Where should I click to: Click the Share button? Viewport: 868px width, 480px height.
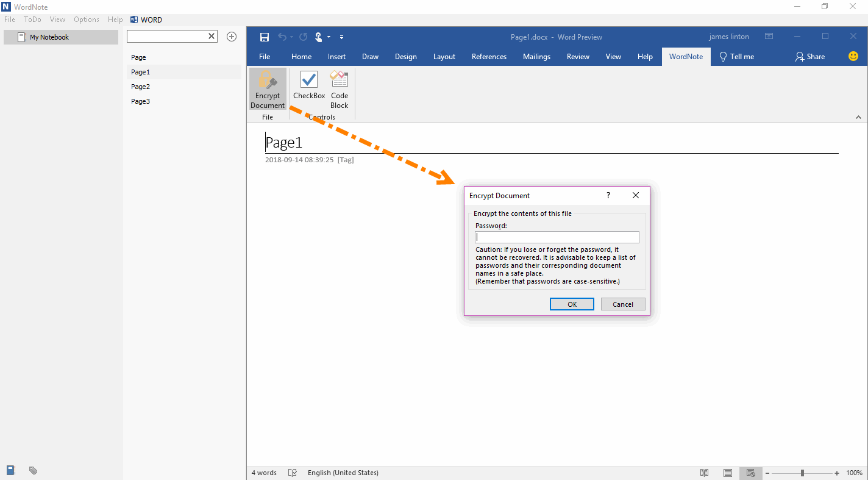810,57
